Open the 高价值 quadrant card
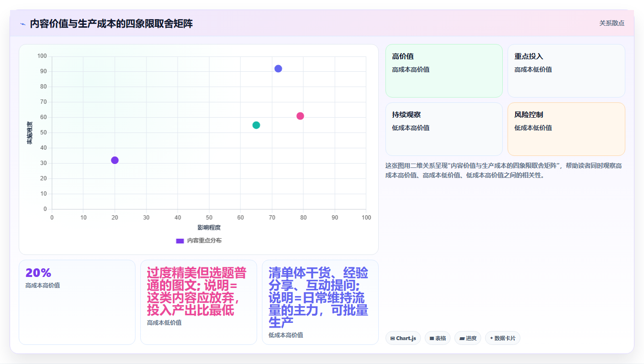This screenshot has width=644, height=364. pos(444,71)
